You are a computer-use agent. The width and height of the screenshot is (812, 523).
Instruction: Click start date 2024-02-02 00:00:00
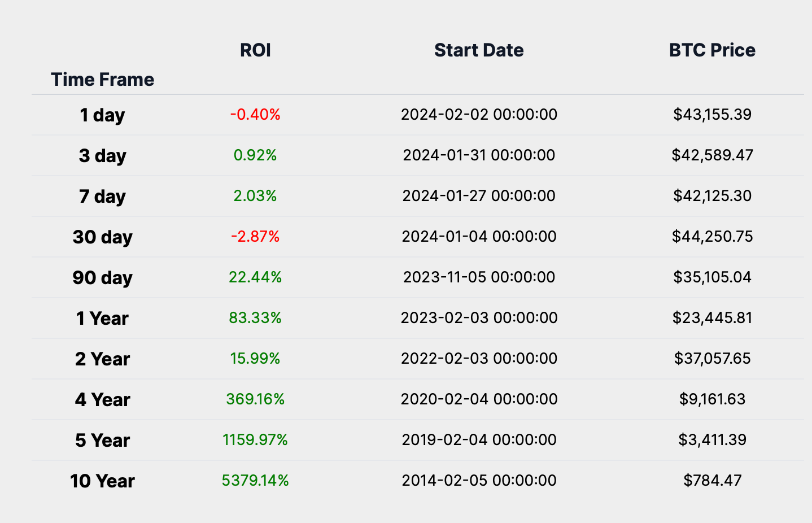pyautogui.click(x=479, y=115)
